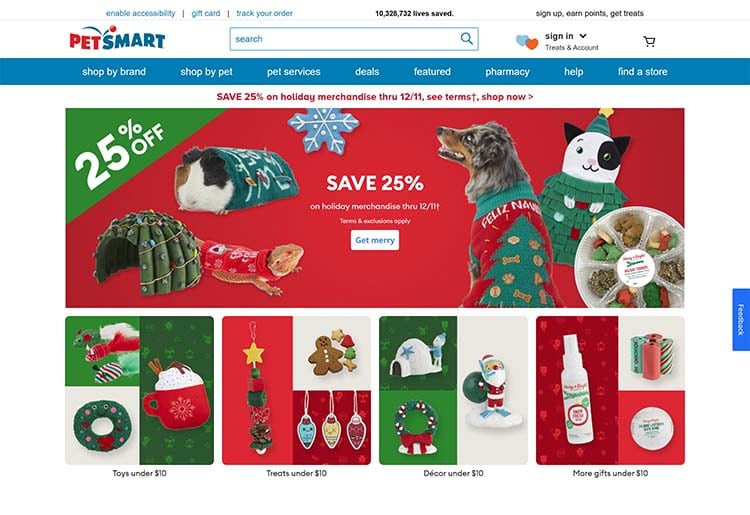Click enable accessibility link
The image size is (750, 515).
(140, 13)
